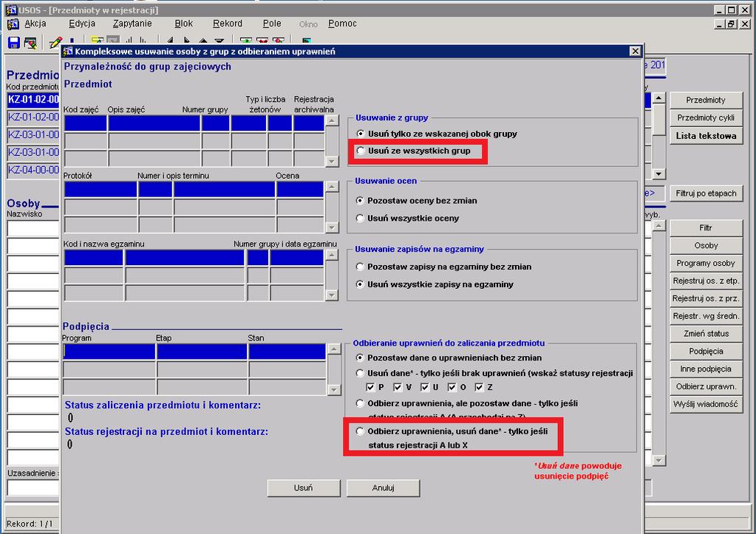The image size is (756, 534).
Task: Click the Przedmioty cykli button
Action: click(706, 117)
